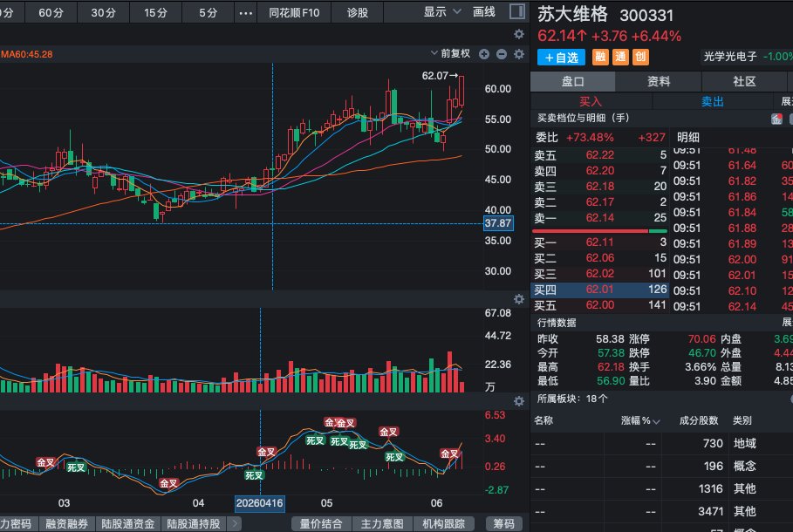Open the 资料 tab
The width and height of the screenshot is (793, 532).
click(x=659, y=81)
